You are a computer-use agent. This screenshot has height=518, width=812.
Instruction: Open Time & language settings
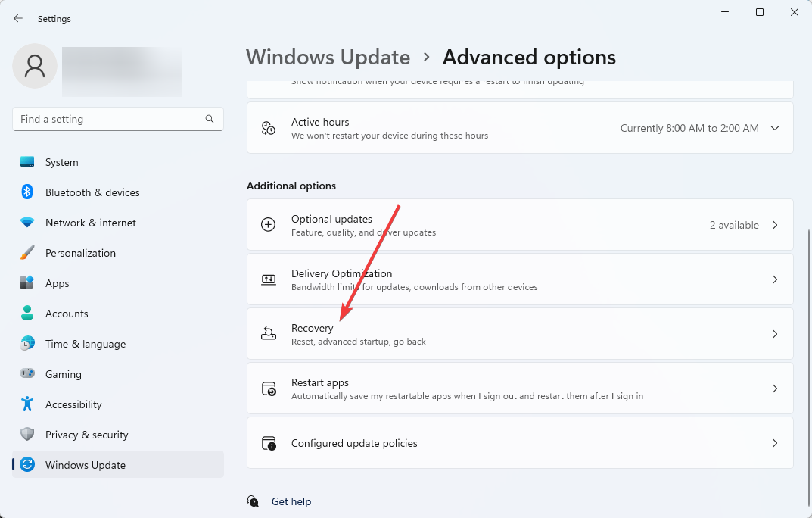(x=118, y=343)
